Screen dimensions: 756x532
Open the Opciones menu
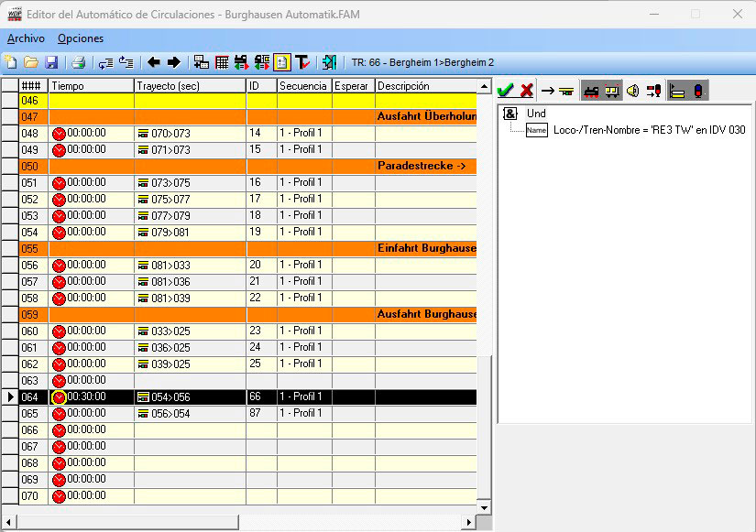pos(81,38)
